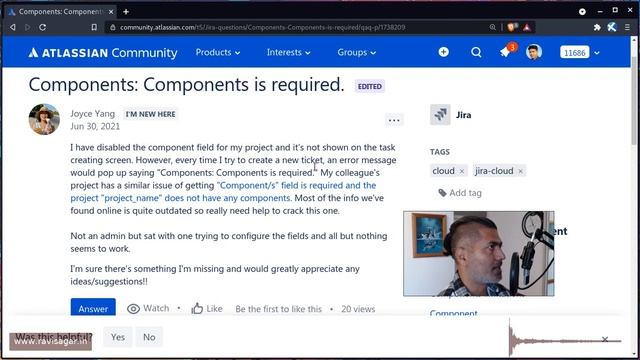Screen dimensions: 640x360
Task: Answer Yes to Was this helpful
Action: 118,337
